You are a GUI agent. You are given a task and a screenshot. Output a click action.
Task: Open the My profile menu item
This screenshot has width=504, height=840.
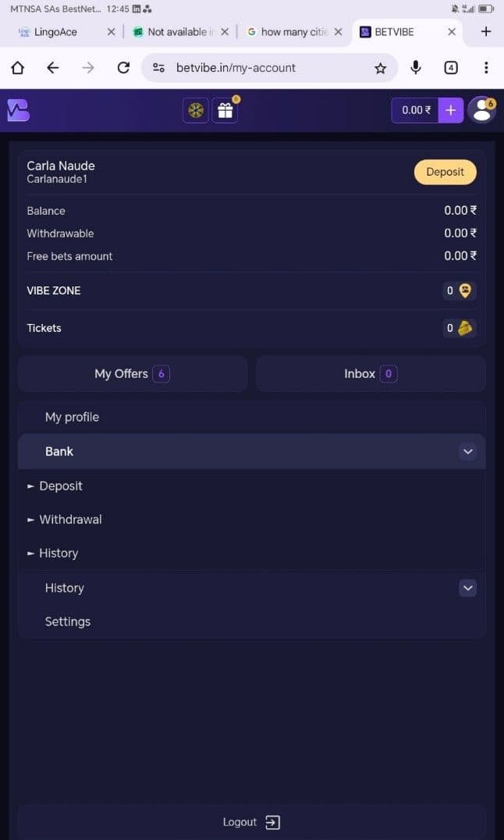tap(72, 417)
